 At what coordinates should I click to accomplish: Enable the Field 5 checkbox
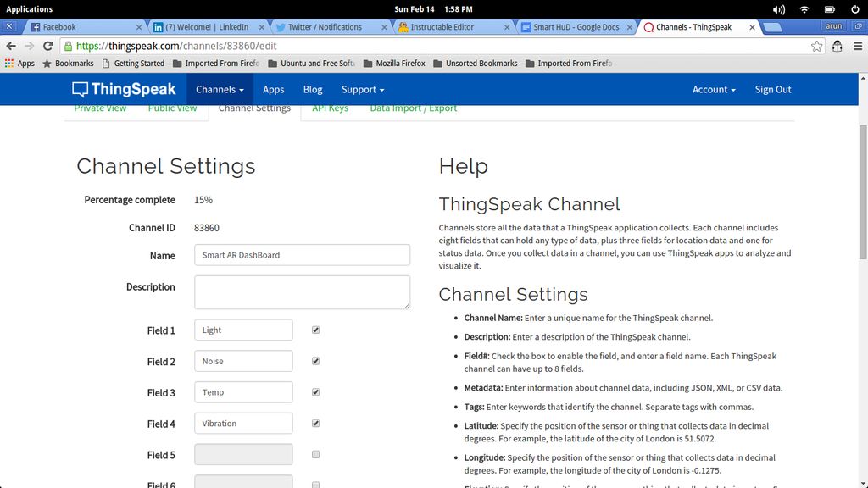pos(315,454)
